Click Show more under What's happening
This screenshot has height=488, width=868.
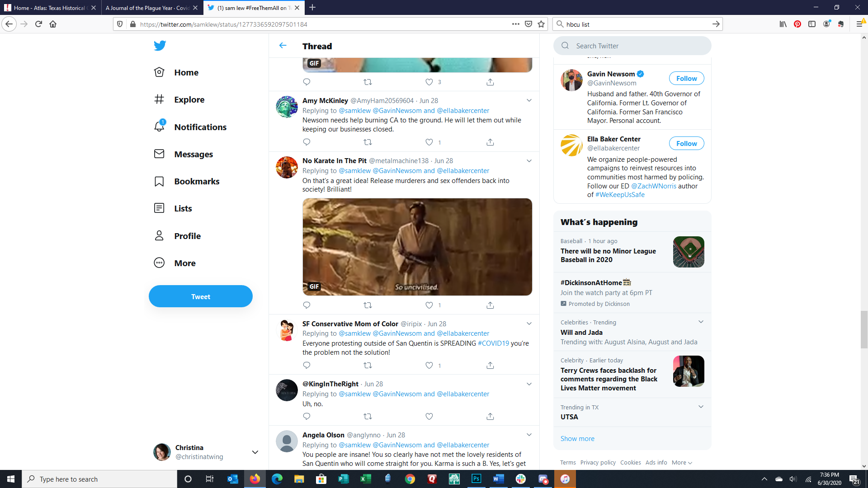577,439
